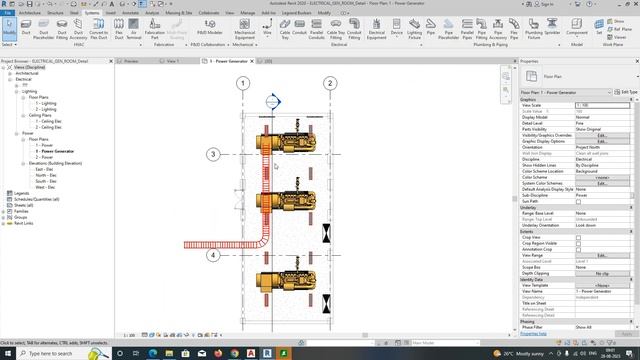This screenshot has height=360, width=640.
Task: Save the project from quick access toolbar
Action: pyautogui.click(x=29, y=4)
